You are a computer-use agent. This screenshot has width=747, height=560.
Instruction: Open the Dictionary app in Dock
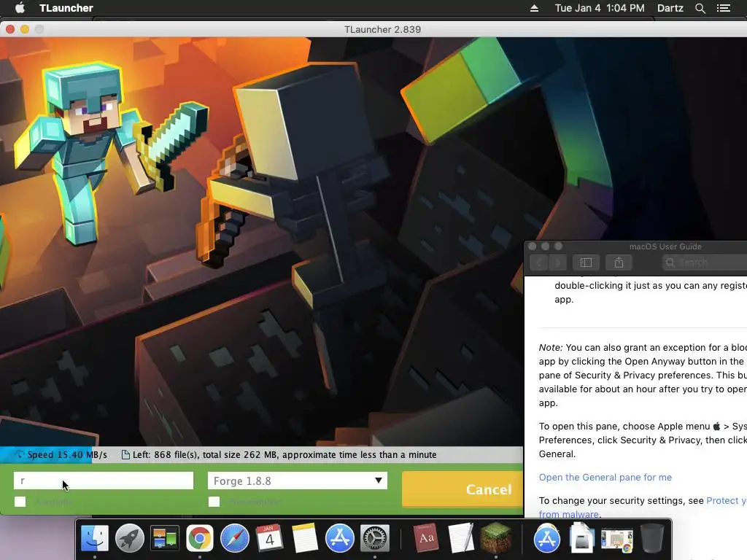pyautogui.click(x=425, y=538)
